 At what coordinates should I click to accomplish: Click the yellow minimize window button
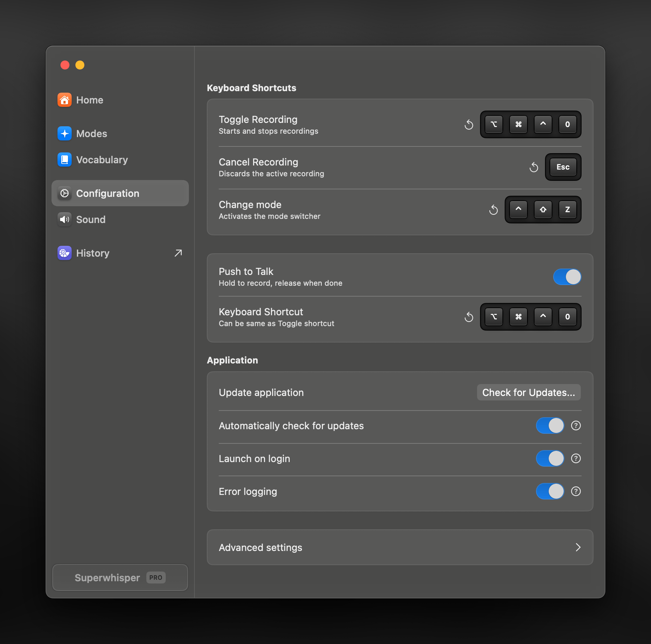coord(80,65)
